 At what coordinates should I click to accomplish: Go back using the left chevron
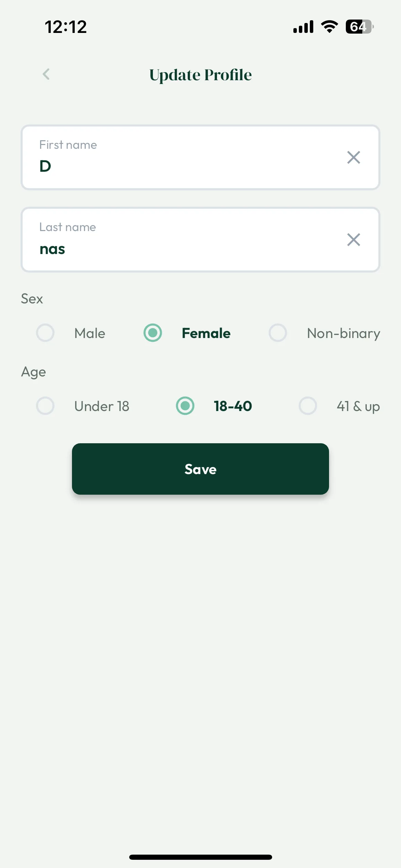tap(46, 74)
